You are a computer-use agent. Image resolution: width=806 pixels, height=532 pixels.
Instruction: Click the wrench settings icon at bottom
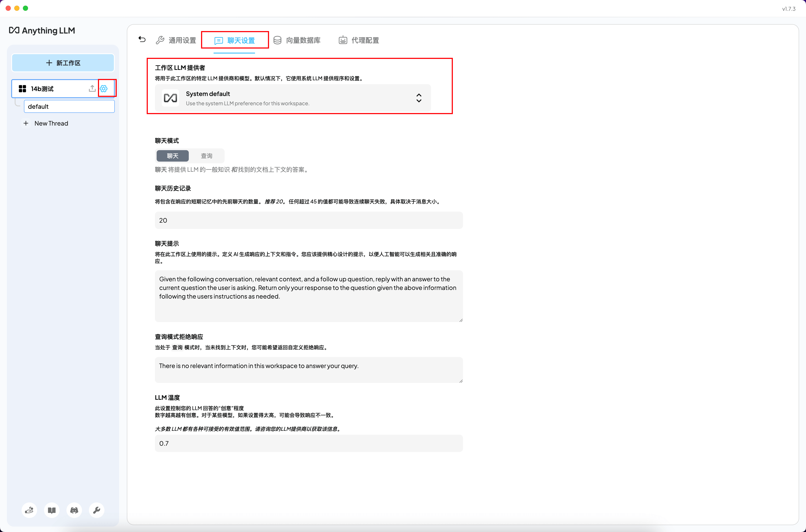tap(97, 510)
